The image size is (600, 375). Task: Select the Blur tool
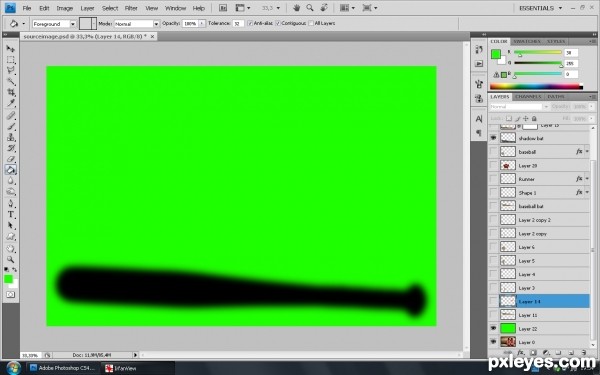click(x=11, y=180)
